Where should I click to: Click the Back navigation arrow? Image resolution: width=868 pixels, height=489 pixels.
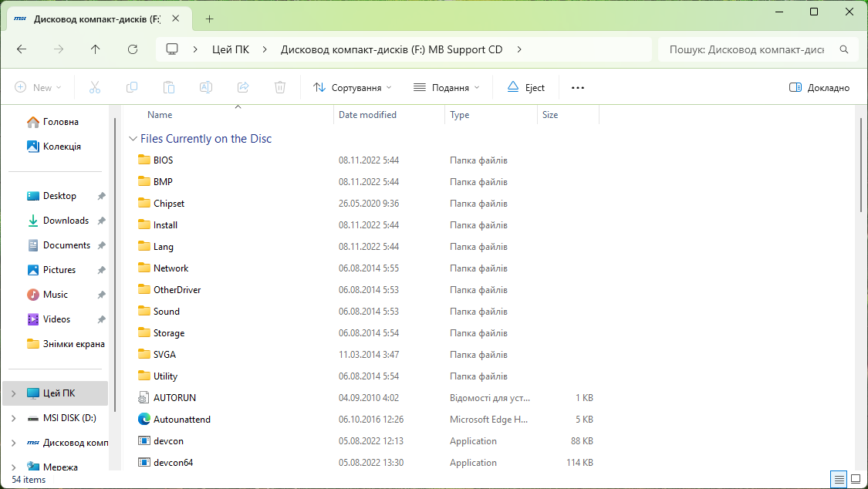pyautogui.click(x=22, y=49)
